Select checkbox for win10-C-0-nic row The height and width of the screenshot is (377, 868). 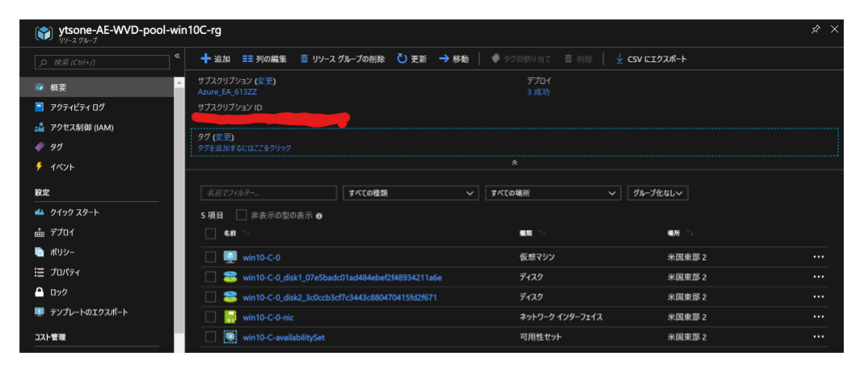[210, 316]
